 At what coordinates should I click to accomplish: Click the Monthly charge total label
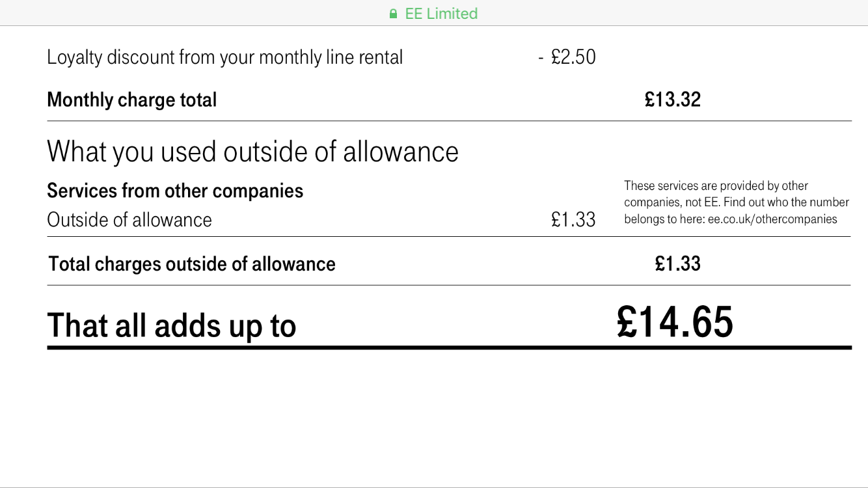point(131,100)
